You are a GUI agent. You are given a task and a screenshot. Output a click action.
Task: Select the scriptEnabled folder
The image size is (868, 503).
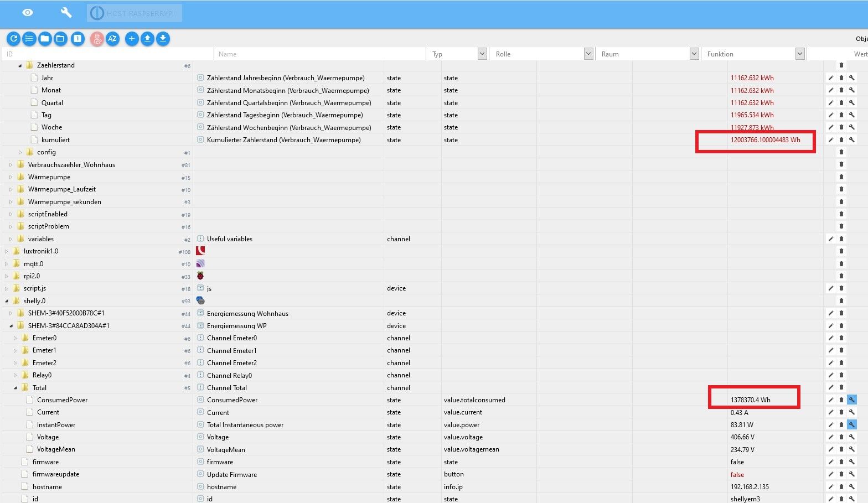[x=48, y=214]
